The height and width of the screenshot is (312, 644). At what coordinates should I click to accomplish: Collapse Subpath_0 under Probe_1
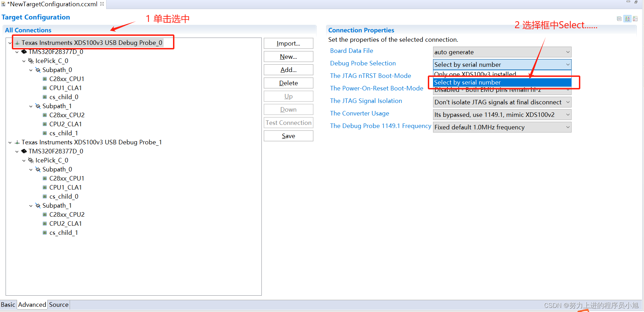click(x=31, y=170)
